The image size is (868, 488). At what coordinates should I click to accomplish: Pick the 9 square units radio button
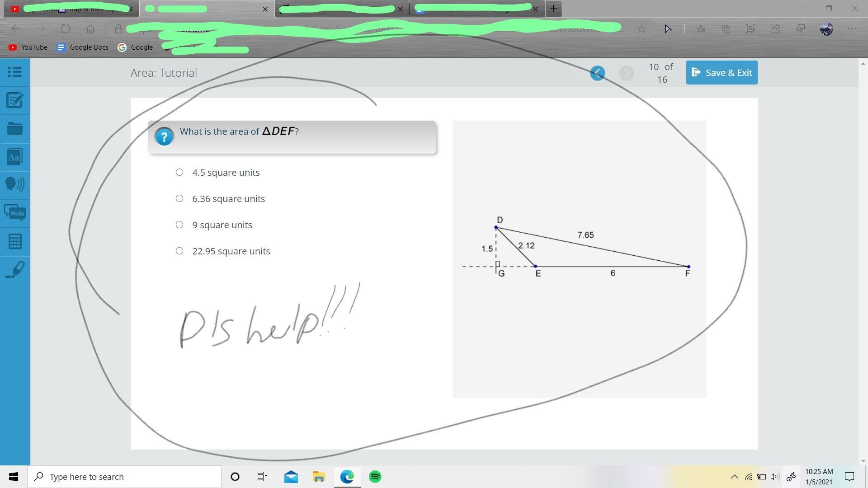[x=179, y=225]
